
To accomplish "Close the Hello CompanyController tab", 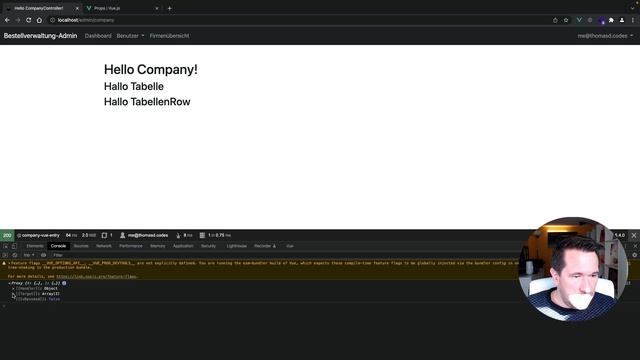I will tap(77, 8).
